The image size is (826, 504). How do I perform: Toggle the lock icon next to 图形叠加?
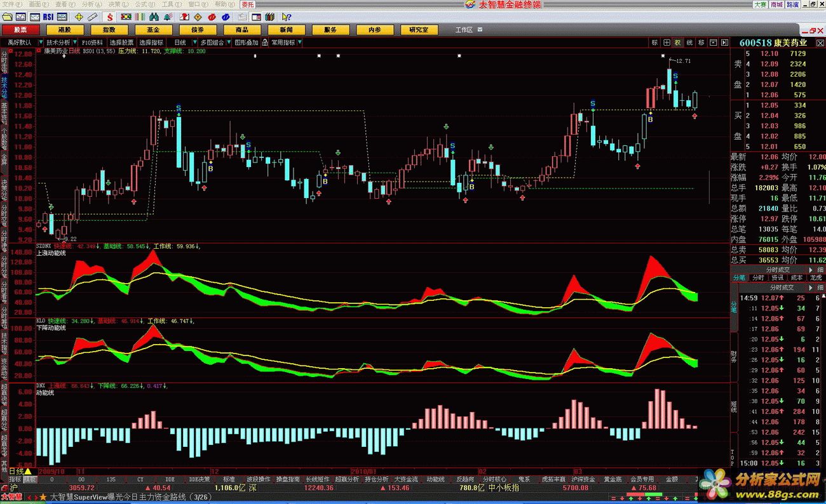click(x=264, y=43)
